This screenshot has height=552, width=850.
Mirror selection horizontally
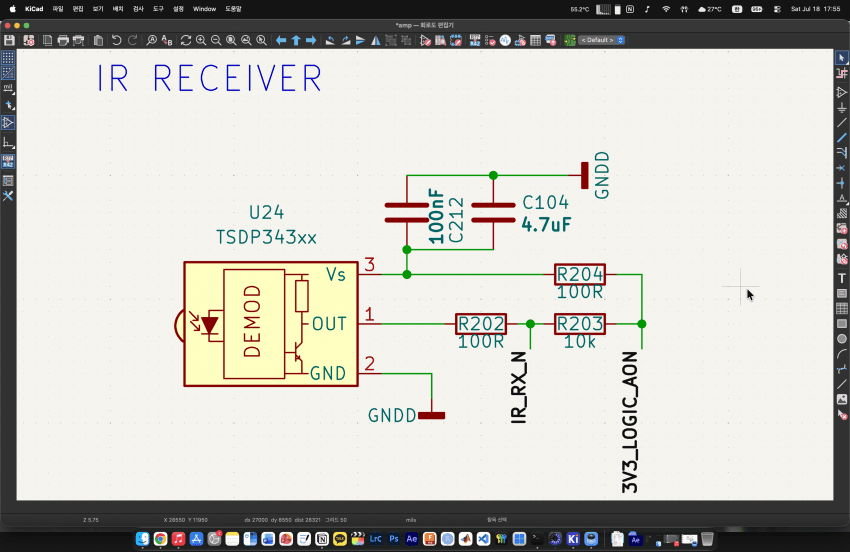pyautogui.click(x=376, y=40)
